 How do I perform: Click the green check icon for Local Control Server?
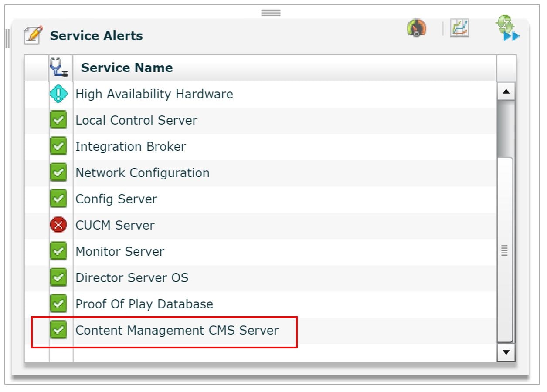[x=59, y=120]
